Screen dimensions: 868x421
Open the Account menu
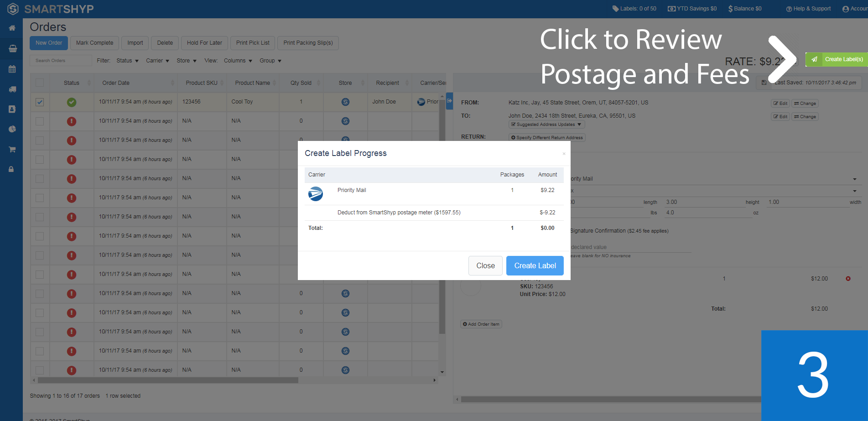(855, 9)
